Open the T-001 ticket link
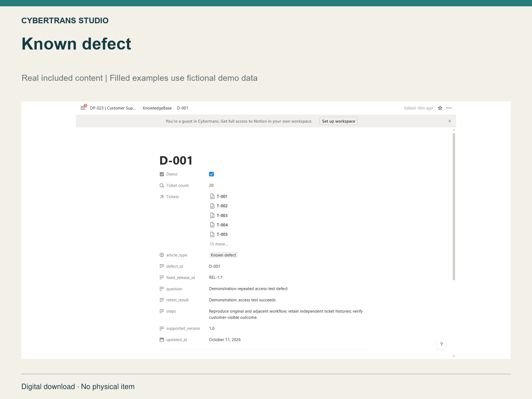Viewport: 532px width, 399px height. coord(222,197)
